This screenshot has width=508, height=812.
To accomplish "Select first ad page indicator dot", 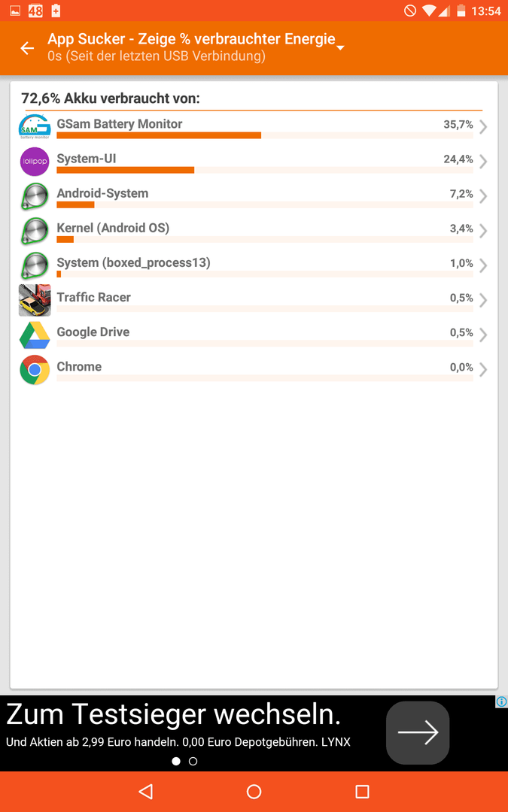I will (176, 761).
